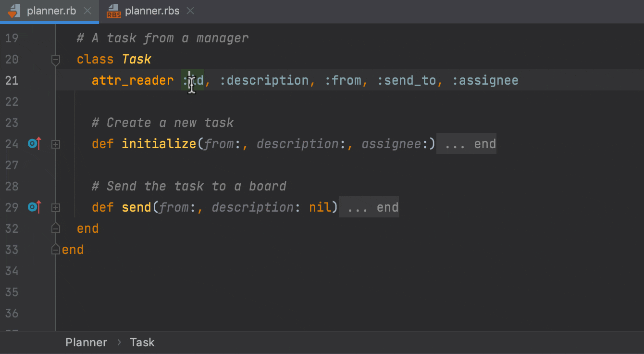Collapse the Task class with the fold arrow
The width and height of the screenshot is (644, 354).
(x=55, y=60)
